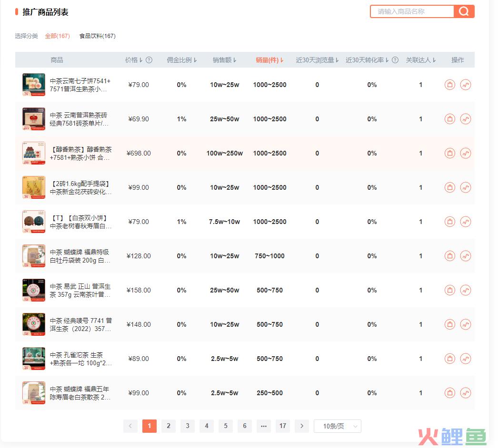Go to page 5
The height and width of the screenshot is (448, 498).
pyautogui.click(x=226, y=426)
